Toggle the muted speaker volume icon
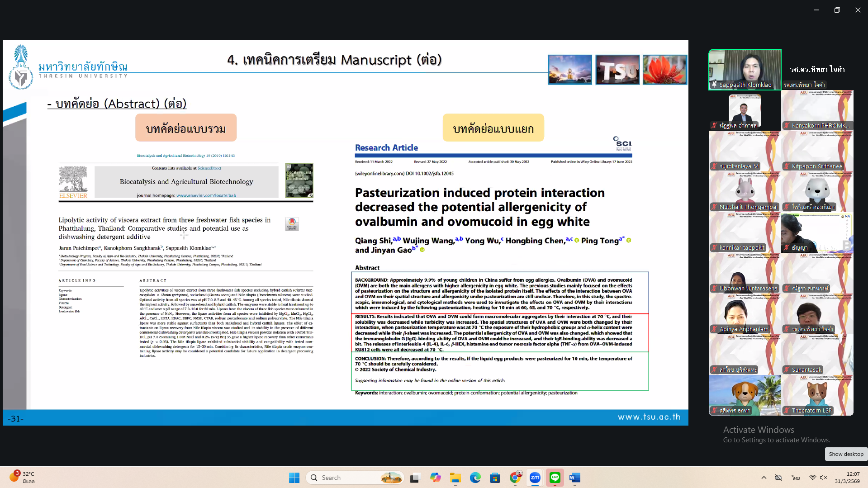Image resolution: width=868 pixels, height=488 pixels. point(823,478)
